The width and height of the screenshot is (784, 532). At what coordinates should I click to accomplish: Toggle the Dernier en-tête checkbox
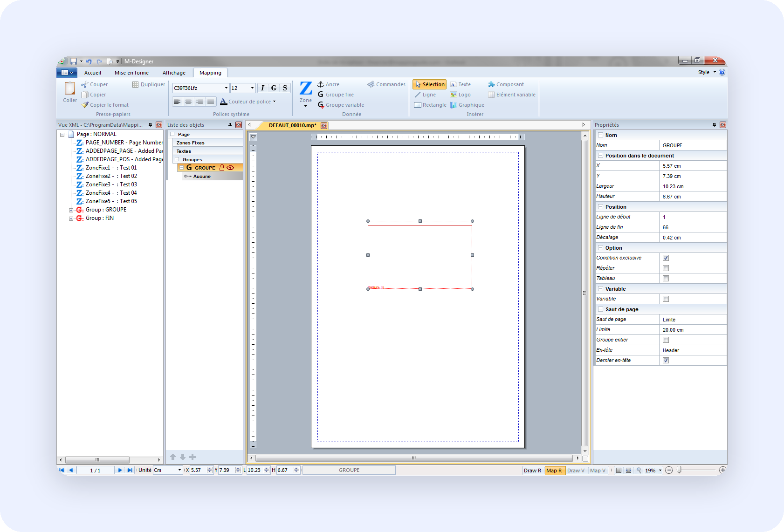tap(666, 360)
